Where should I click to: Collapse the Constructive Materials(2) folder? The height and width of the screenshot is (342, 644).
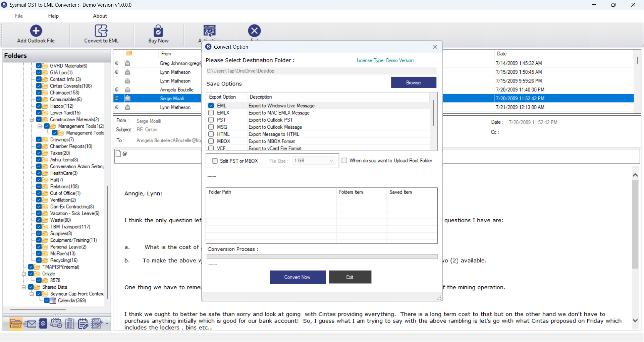point(32,120)
